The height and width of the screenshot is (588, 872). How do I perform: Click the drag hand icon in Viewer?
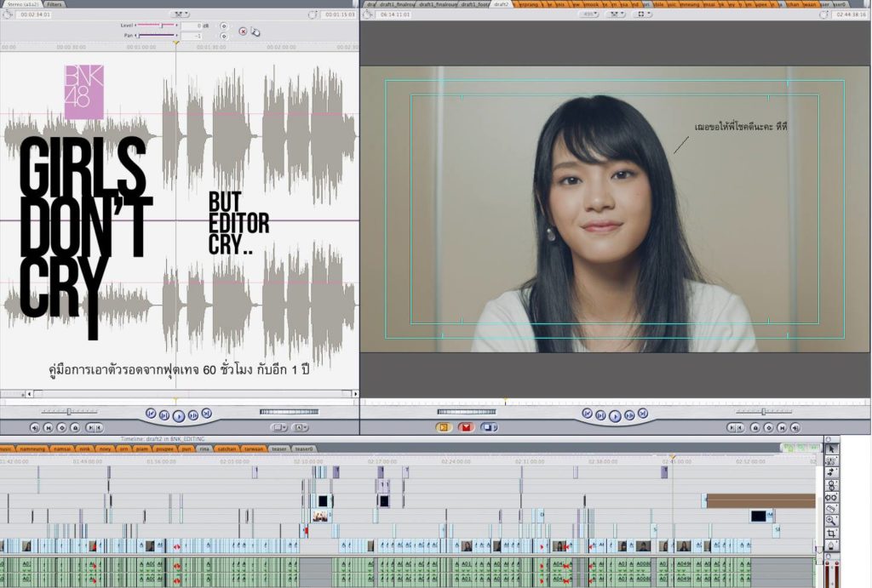click(255, 31)
